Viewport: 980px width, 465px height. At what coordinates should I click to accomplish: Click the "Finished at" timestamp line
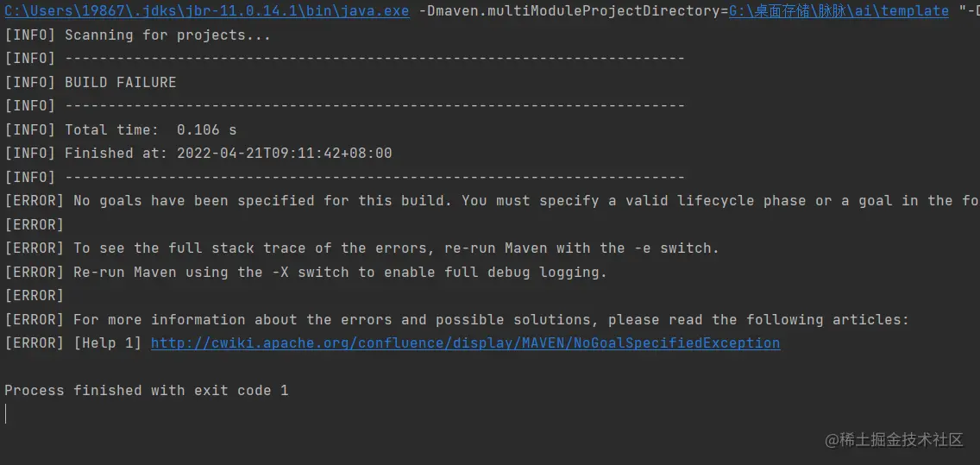point(198,153)
